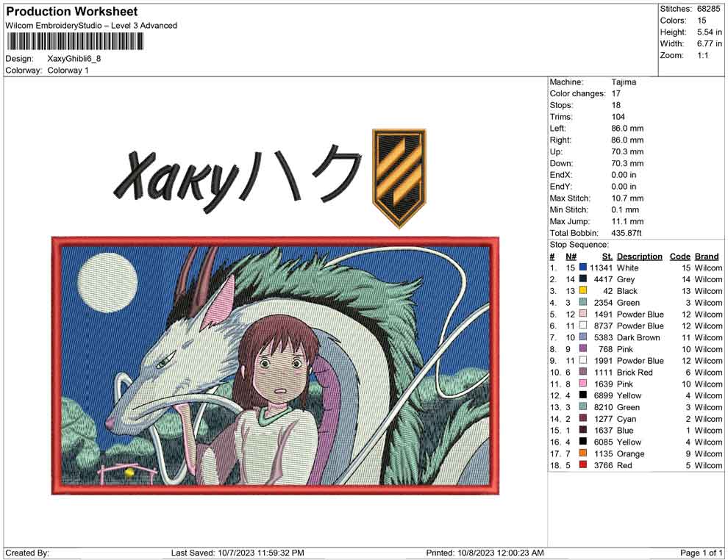
Task: Click the swatch next to 8737 Powder Blue
Action: click(x=583, y=326)
